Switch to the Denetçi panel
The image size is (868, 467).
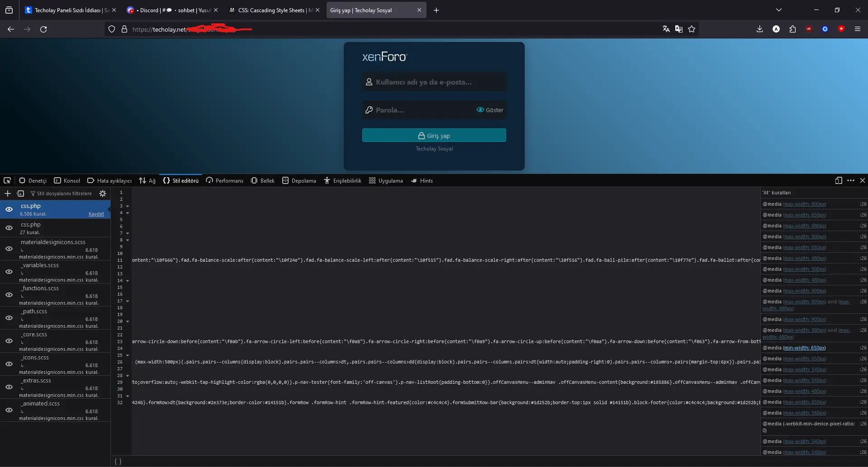click(33, 180)
